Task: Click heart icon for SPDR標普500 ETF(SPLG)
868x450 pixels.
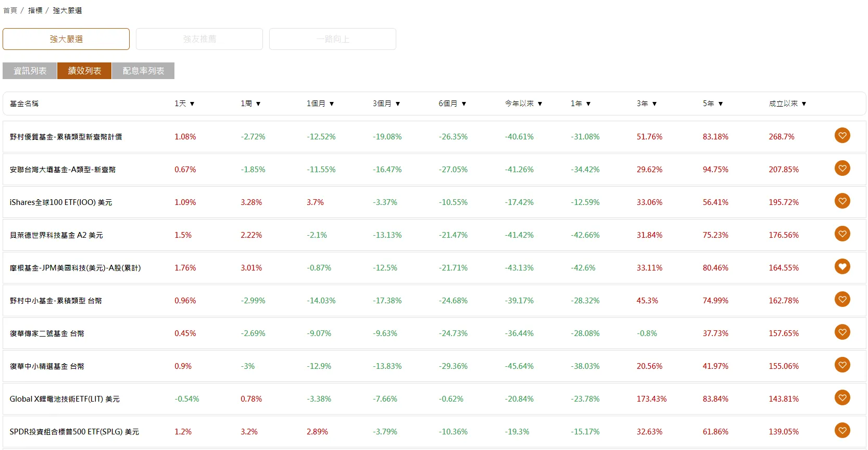Action: point(842,430)
